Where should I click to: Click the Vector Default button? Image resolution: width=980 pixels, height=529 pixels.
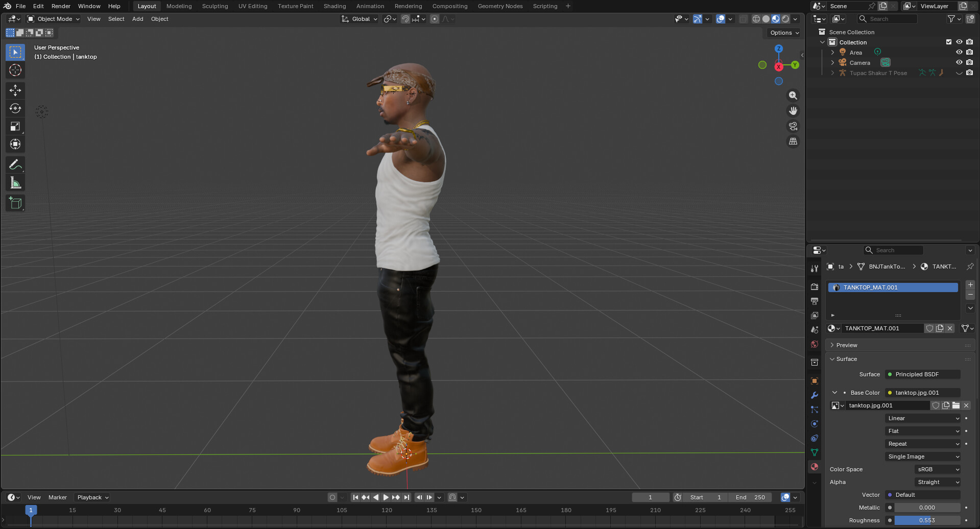[x=923, y=495]
